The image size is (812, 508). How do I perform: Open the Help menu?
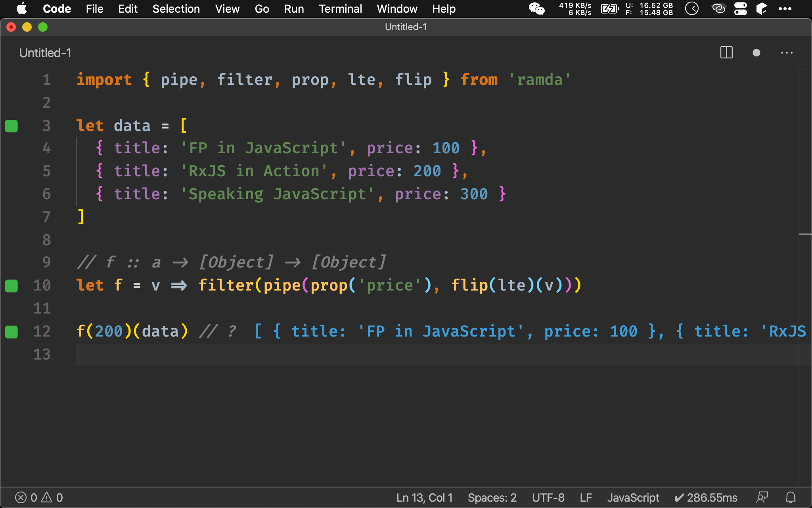pos(444,9)
